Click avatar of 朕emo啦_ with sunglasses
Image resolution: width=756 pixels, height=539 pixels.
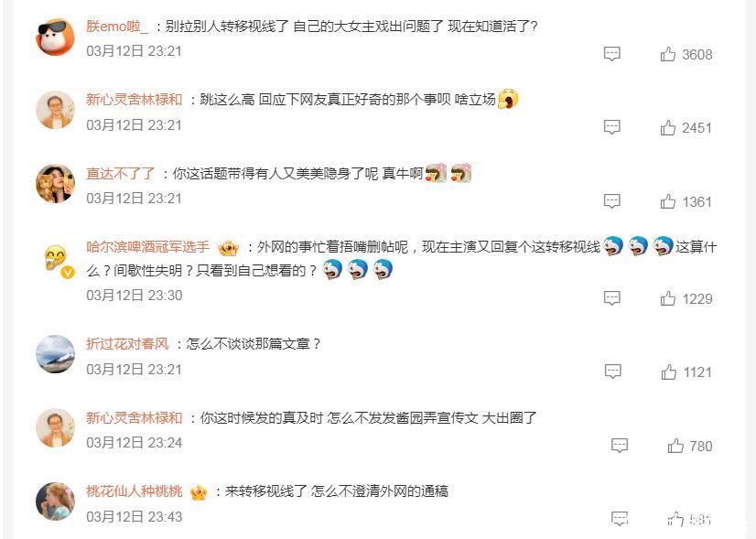click(x=56, y=38)
